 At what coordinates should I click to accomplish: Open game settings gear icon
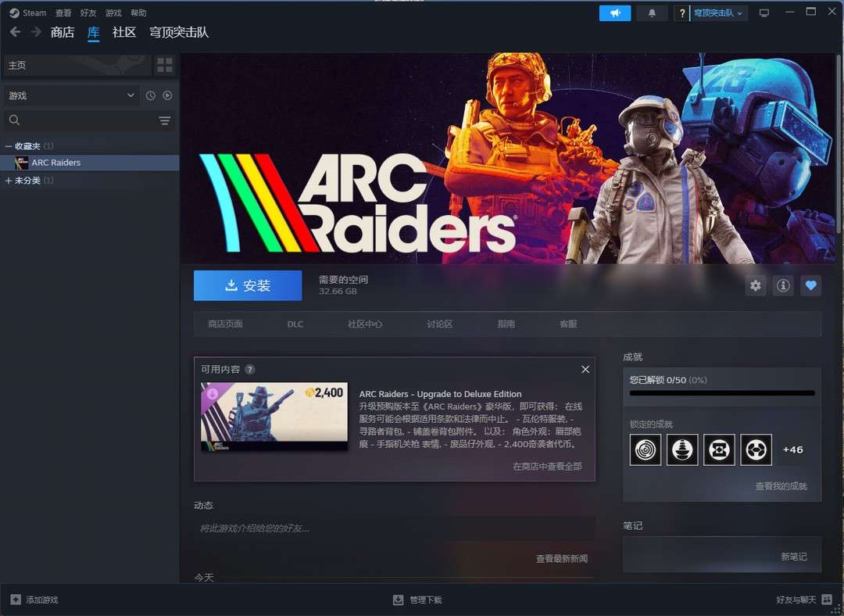pos(755,286)
